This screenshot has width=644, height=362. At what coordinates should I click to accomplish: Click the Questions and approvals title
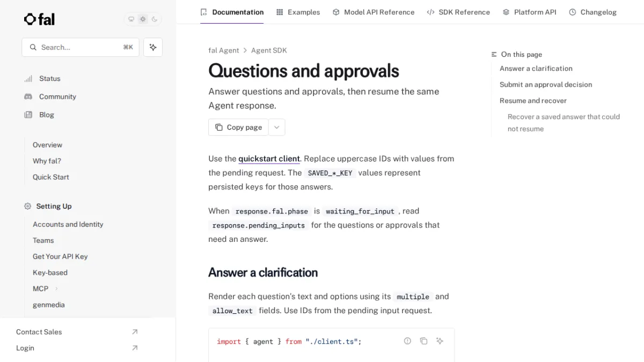pos(304,71)
